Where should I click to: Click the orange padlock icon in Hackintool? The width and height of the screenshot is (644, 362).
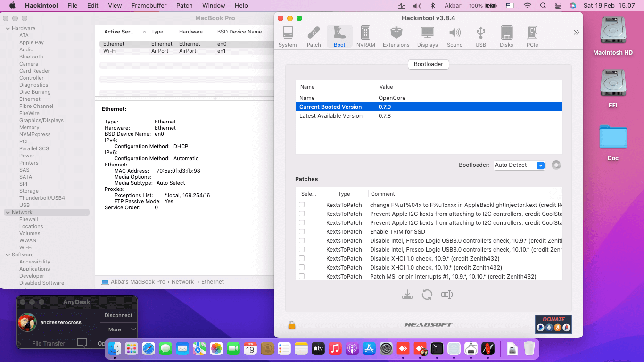click(292, 325)
